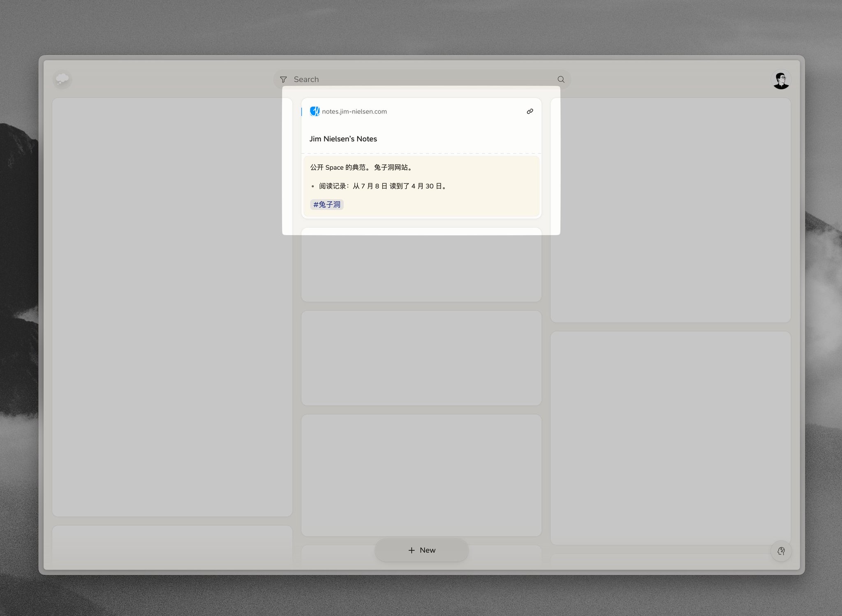The image size is (842, 616).
Task: Click the plus icon on New button
Action: coord(412,550)
